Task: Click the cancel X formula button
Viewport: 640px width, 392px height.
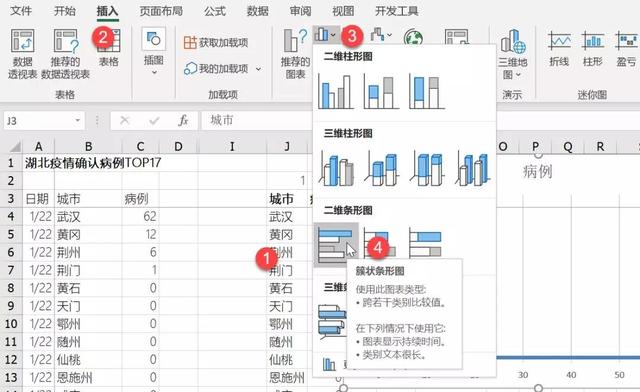Action: coord(125,120)
